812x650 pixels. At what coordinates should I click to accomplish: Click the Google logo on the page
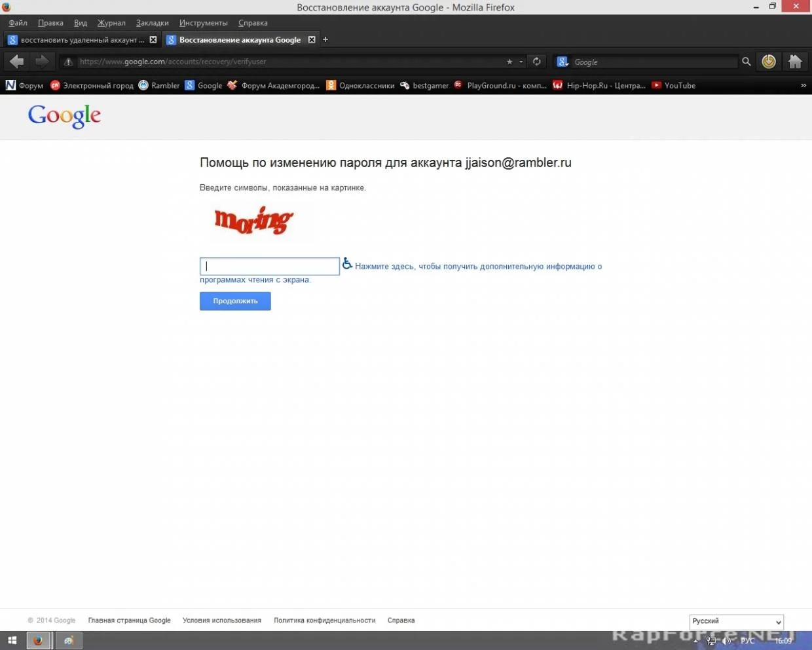[x=64, y=116]
